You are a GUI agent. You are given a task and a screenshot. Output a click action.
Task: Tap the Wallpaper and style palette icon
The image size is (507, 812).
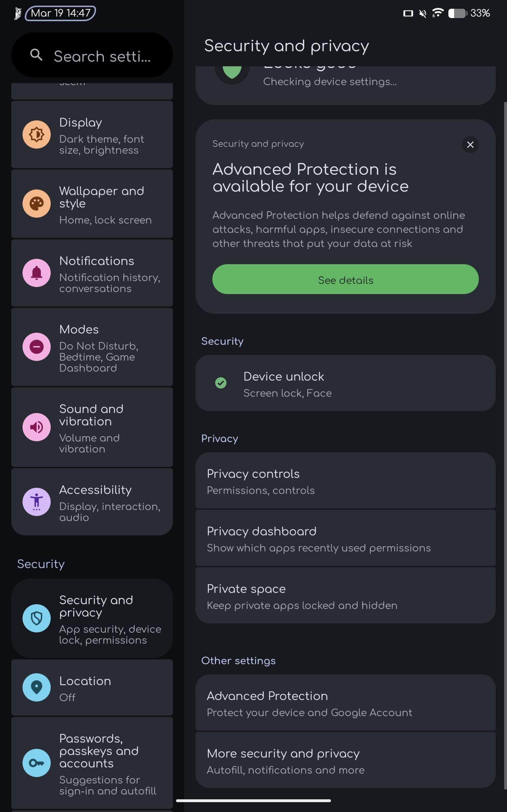[36, 203]
